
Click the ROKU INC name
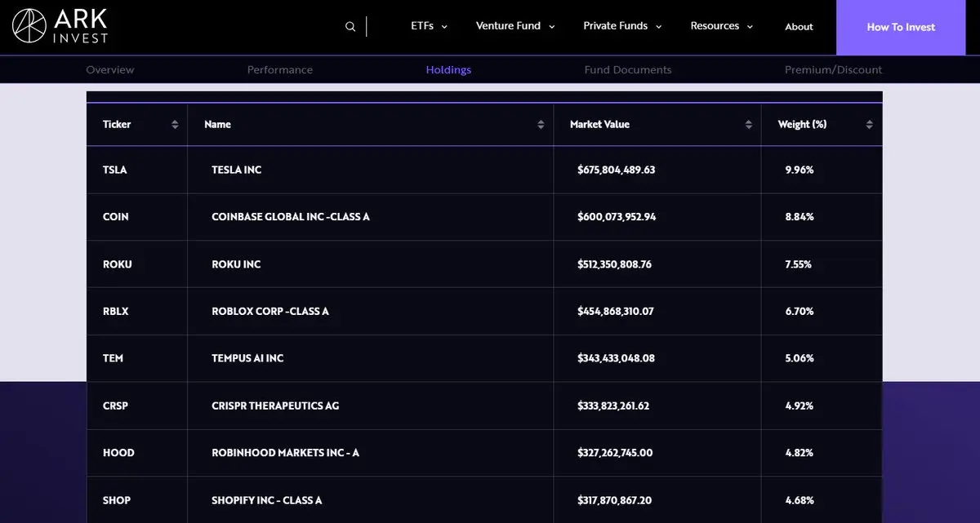(x=236, y=264)
